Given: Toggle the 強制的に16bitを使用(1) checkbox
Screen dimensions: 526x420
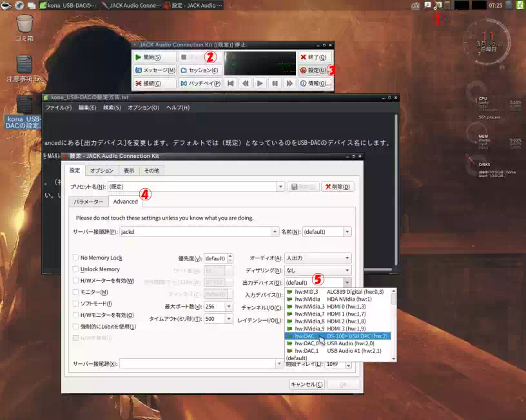Looking at the screenshot, I should (75, 327).
